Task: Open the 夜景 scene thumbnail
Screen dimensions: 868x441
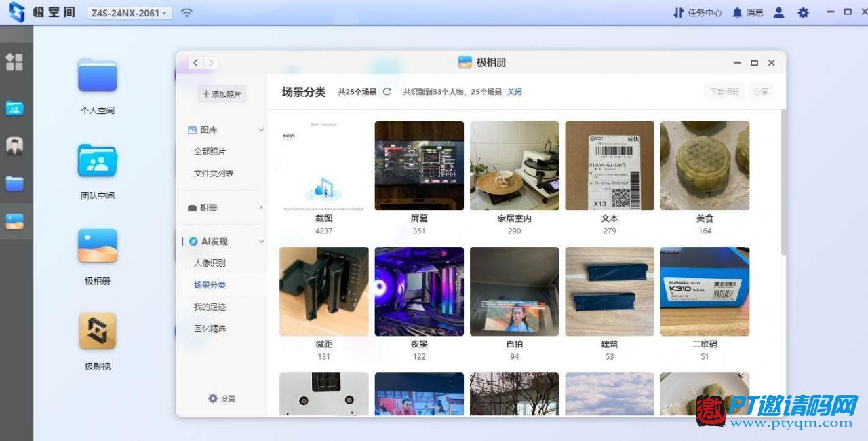Action: [419, 291]
